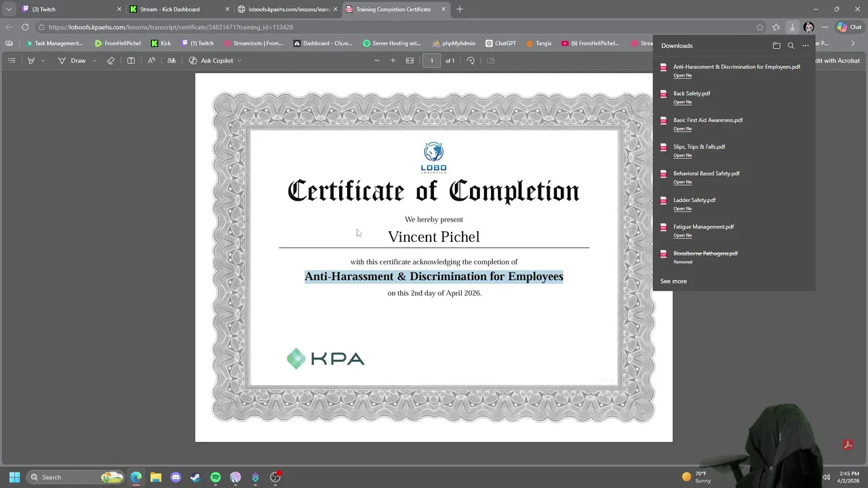The image size is (868, 488).
Task: Show more bookmarks chevron
Action: [x=853, y=43]
